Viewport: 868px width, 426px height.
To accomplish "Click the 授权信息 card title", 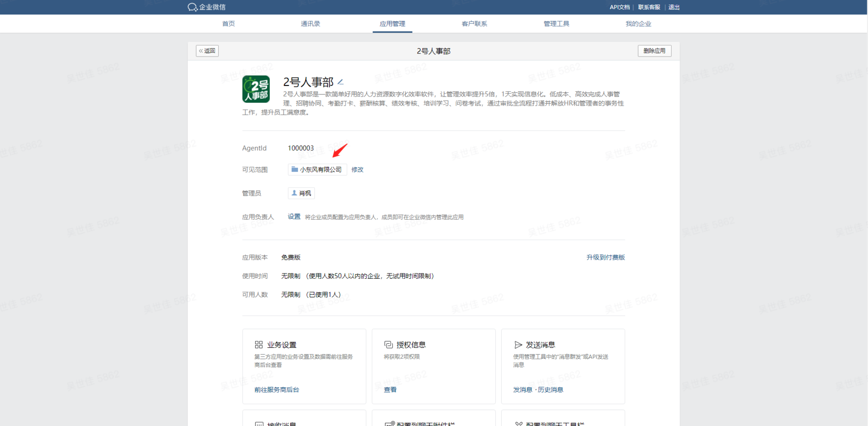I will [411, 344].
